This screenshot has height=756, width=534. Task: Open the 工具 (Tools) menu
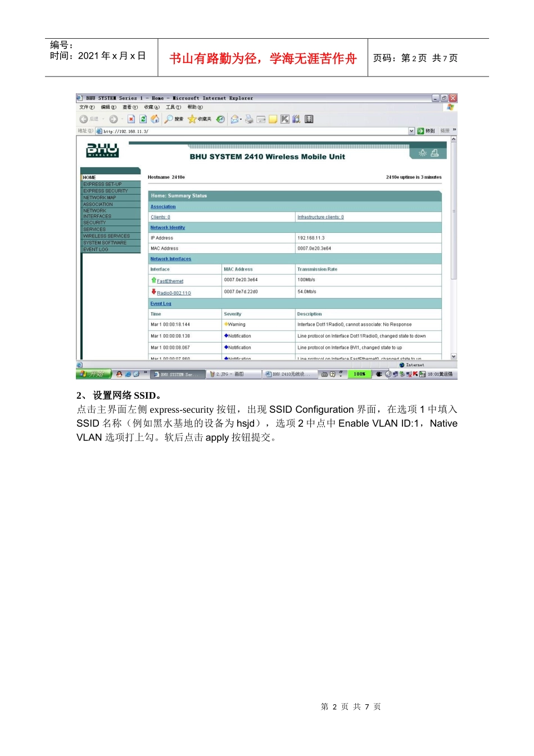pos(173,107)
